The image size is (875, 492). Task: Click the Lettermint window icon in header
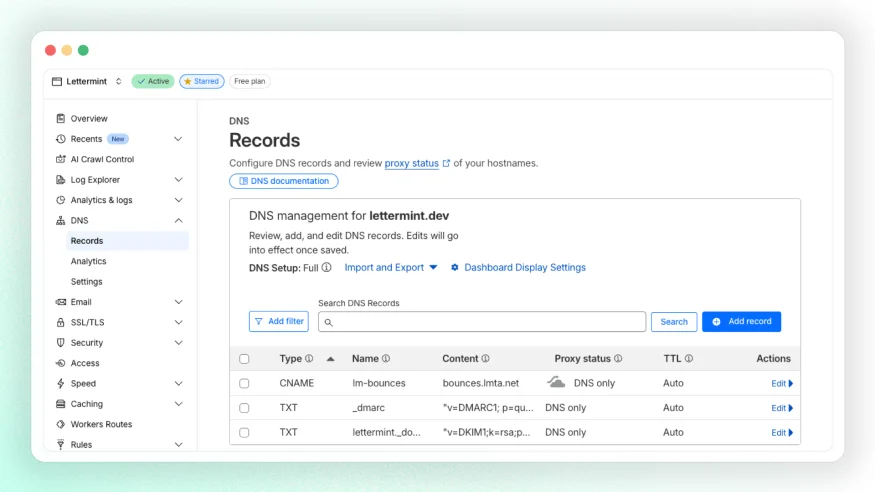coord(57,81)
